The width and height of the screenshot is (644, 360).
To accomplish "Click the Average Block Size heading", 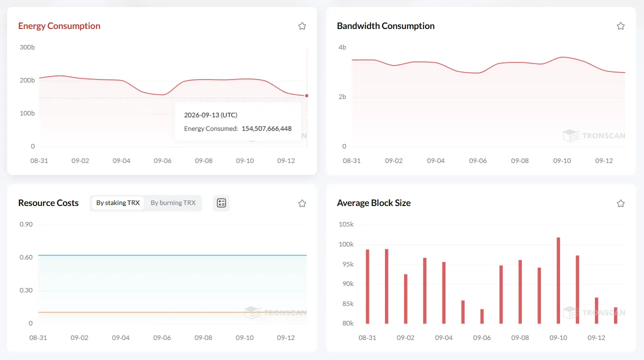I will coord(373,203).
